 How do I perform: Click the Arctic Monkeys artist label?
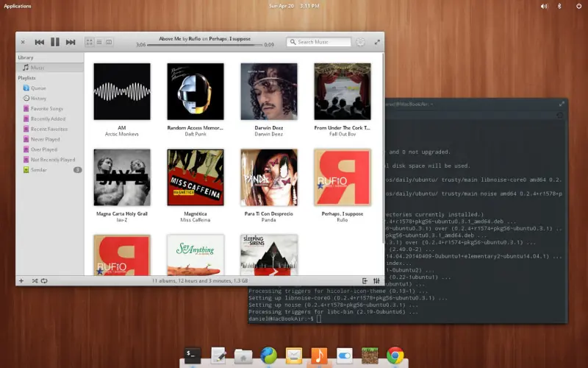(122, 134)
